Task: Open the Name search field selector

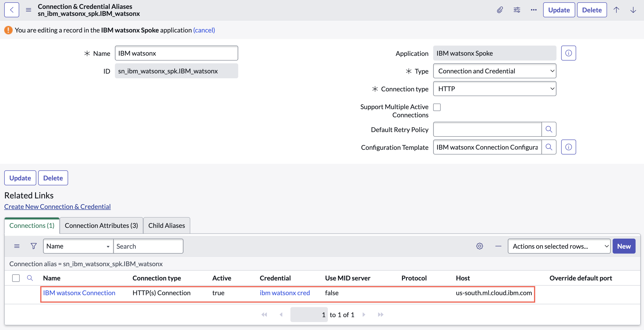Action: 78,246
